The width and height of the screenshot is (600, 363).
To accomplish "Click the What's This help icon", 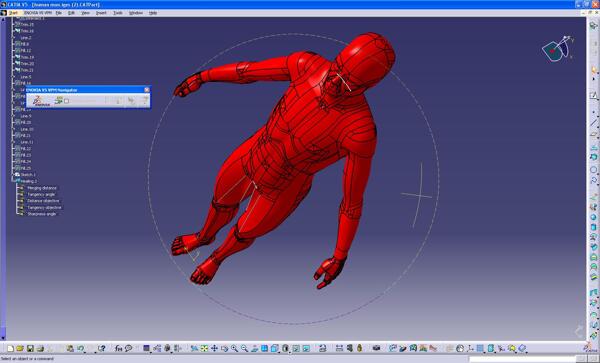I will 101,348.
